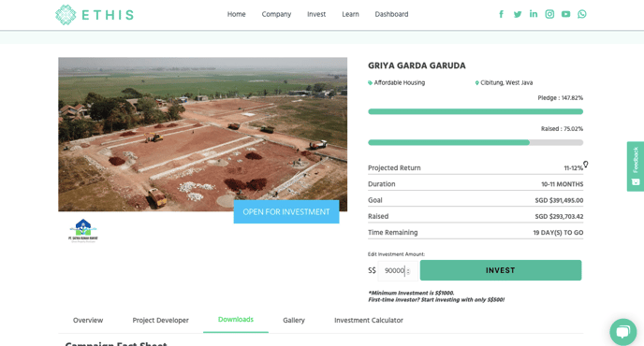Click the 10-11 MONTHS duration value
Viewport: 644px width, 346px height.
[x=563, y=184]
